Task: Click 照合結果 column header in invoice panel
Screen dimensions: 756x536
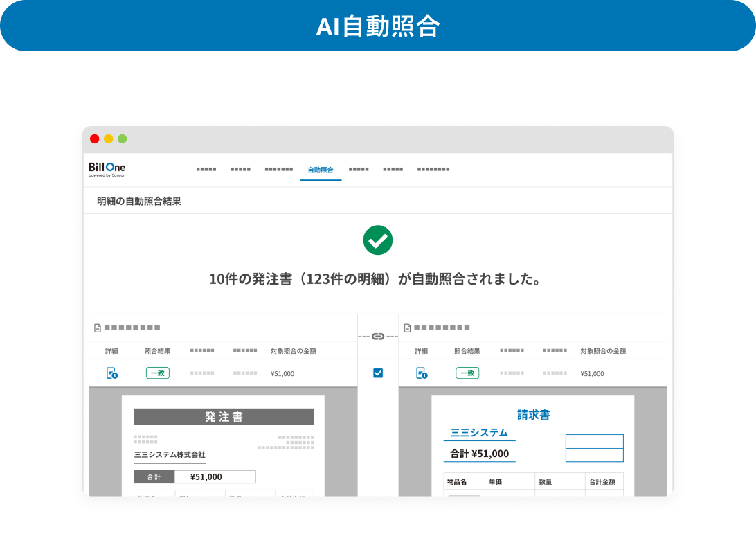Action: [467, 350]
